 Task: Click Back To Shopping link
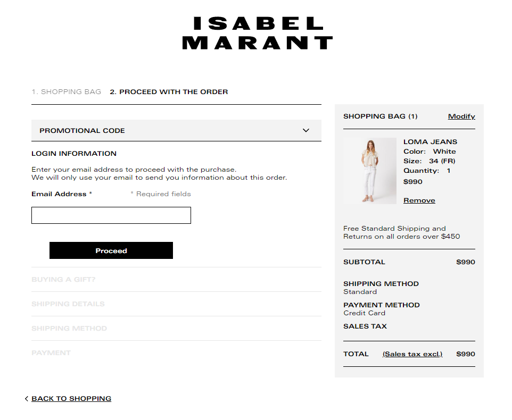click(71, 399)
